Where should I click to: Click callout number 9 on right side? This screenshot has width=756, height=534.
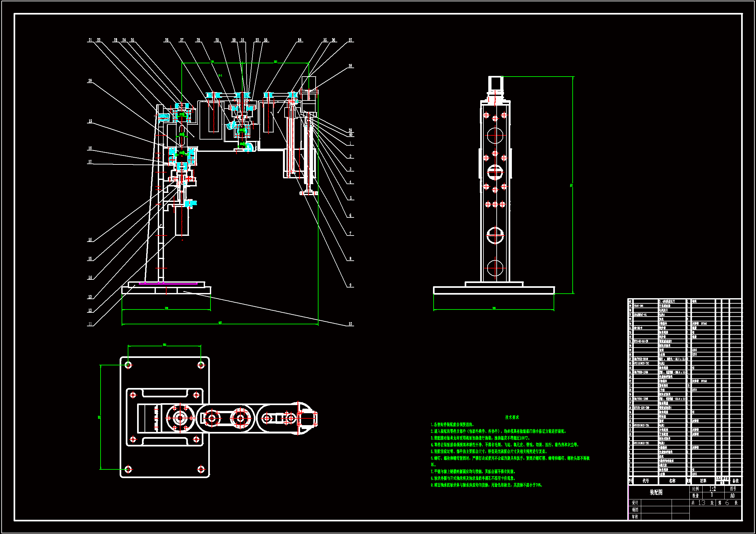point(350,285)
